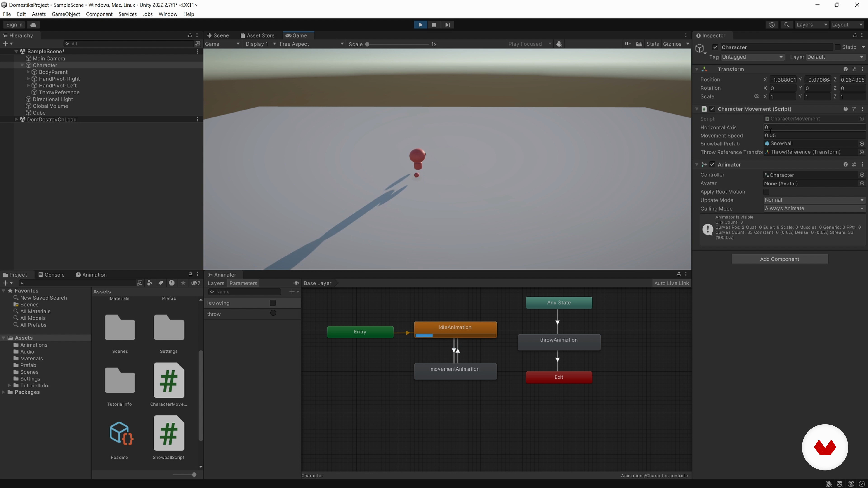Switch to the Animator Layers tab
Screen dimensions: 868x488
[x=216, y=283]
